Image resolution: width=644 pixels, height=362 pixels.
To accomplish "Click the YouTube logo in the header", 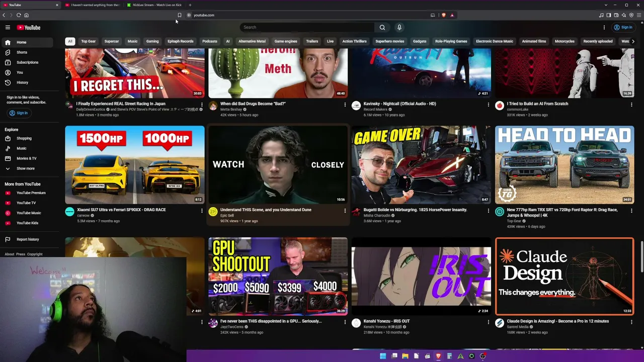I will tap(28, 27).
